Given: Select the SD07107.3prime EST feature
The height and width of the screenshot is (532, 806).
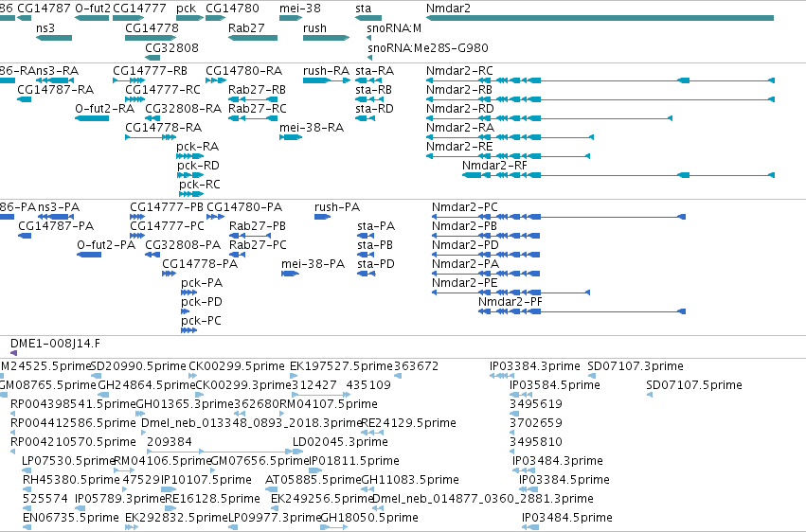Looking at the screenshot, I should [592, 376].
